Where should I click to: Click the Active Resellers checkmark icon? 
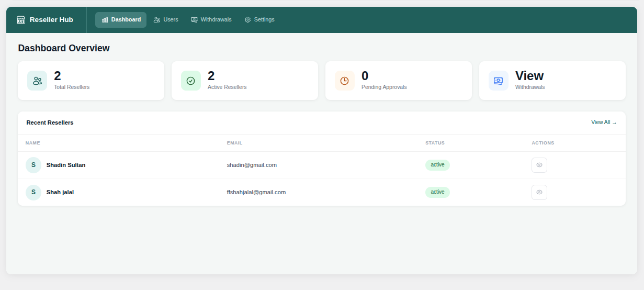click(x=191, y=81)
